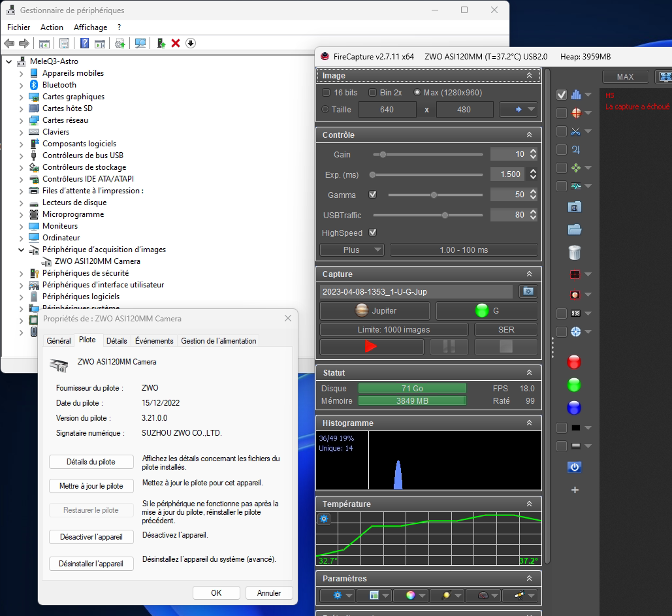The height and width of the screenshot is (616, 672).
Task: Click OK in the properties dialog
Action: (x=216, y=593)
